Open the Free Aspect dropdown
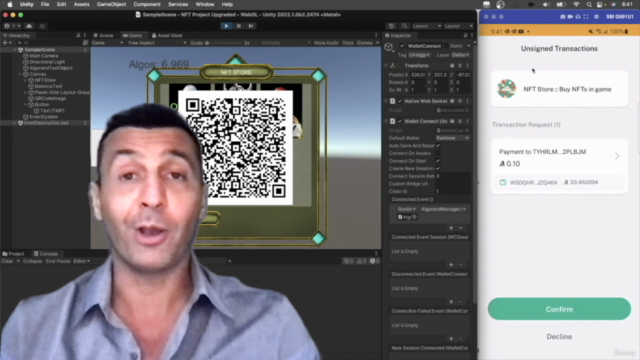 [157, 43]
